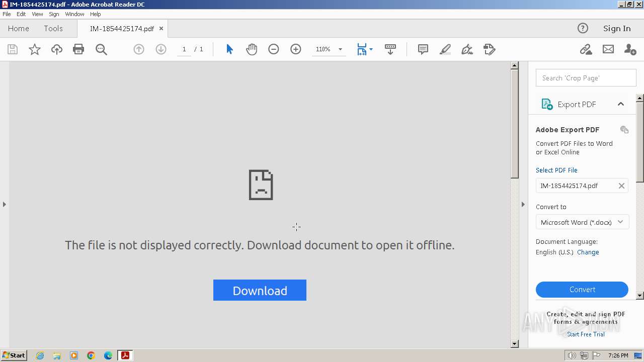Collapse the Export PDF panel
This screenshot has width=644, height=362.
pos(621,104)
